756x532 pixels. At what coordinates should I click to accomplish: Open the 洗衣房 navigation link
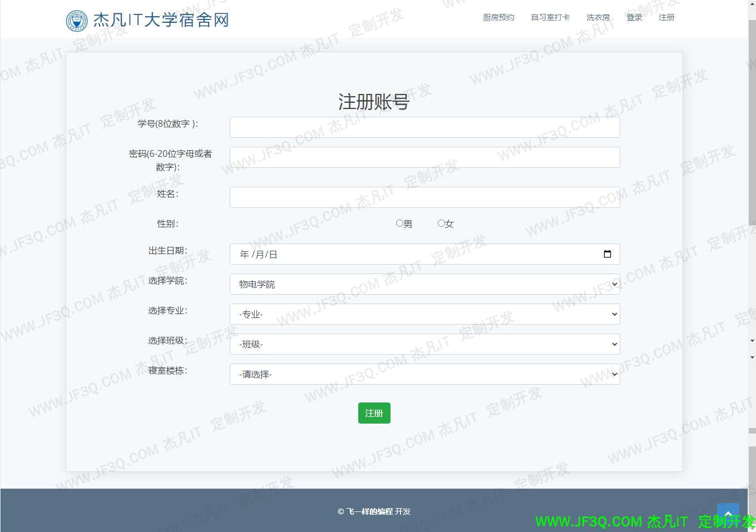[x=598, y=18]
